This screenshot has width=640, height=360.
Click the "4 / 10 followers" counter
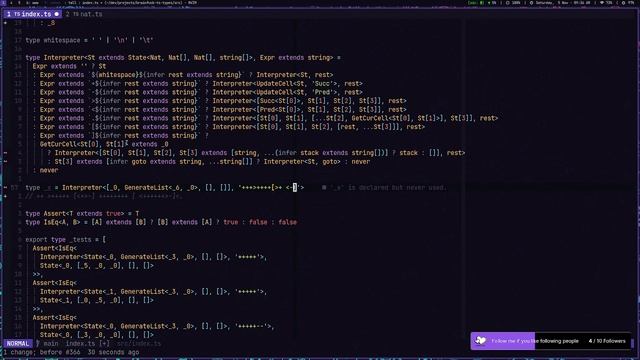(607, 341)
